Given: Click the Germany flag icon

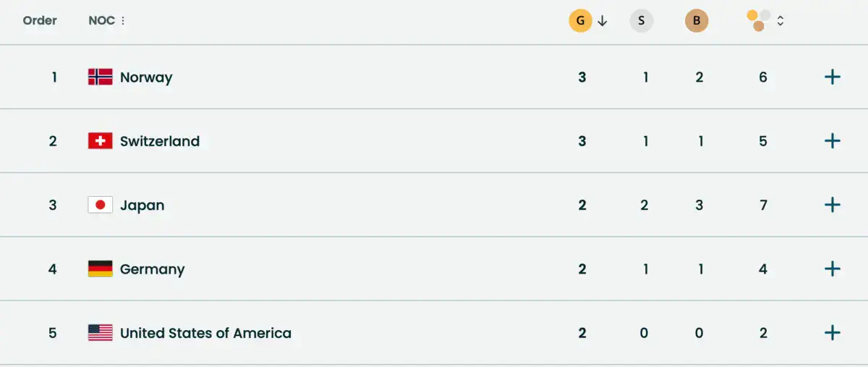Looking at the screenshot, I should (100, 269).
